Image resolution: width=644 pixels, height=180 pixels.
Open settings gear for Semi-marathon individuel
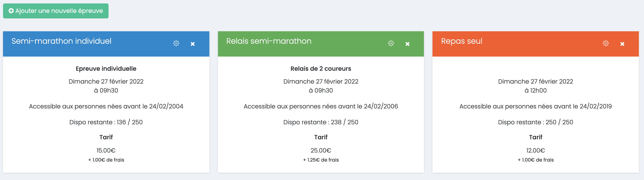coord(176,43)
